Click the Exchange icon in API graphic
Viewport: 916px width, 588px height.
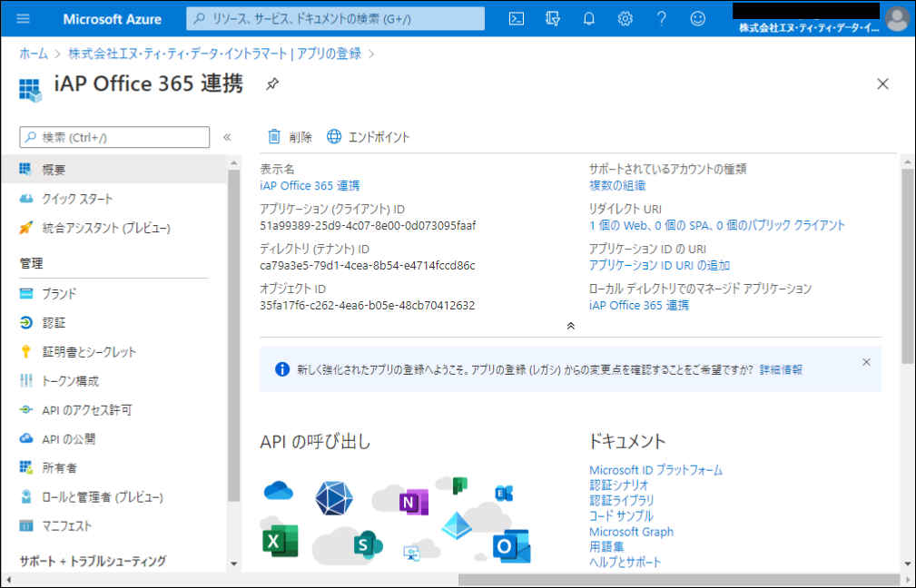pos(504,494)
